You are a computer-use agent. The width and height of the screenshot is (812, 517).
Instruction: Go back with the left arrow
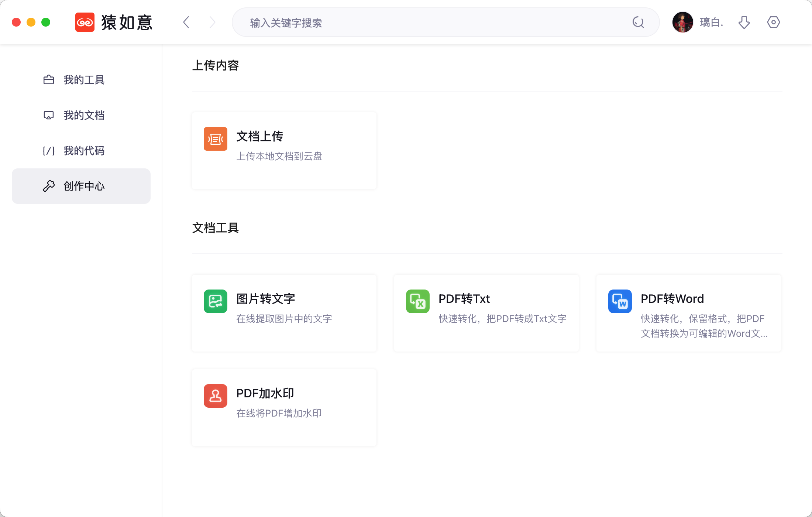point(186,22)
